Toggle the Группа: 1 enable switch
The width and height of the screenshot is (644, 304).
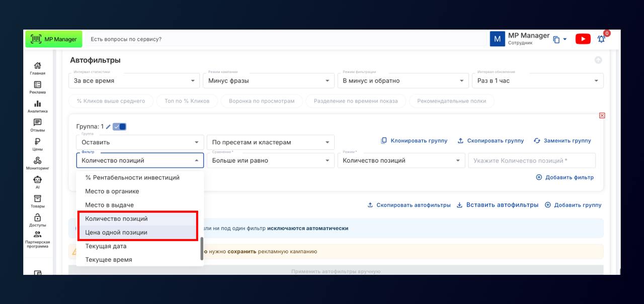[x=120, y=127]
